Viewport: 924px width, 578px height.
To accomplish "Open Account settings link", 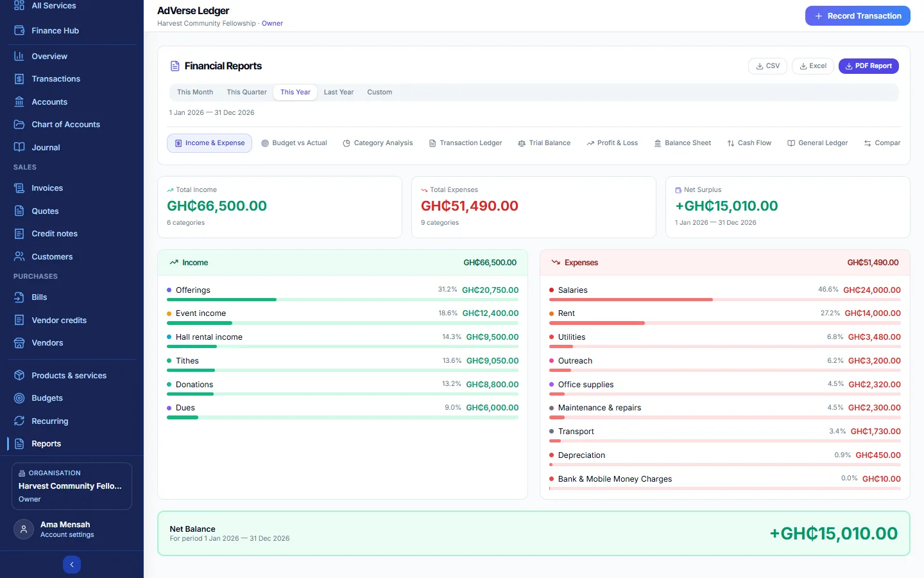I will coord(67,535).
